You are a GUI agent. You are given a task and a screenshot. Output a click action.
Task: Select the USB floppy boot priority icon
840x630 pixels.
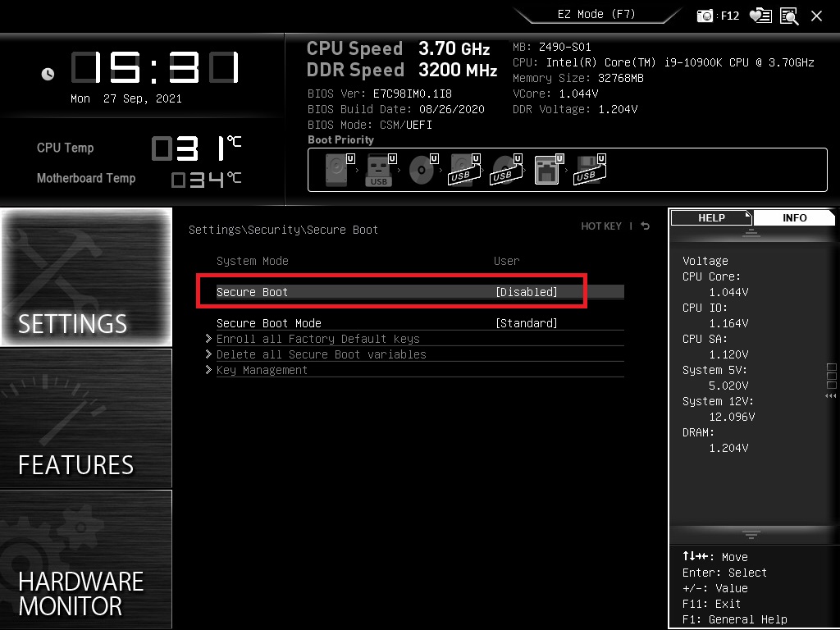(590, 170)
